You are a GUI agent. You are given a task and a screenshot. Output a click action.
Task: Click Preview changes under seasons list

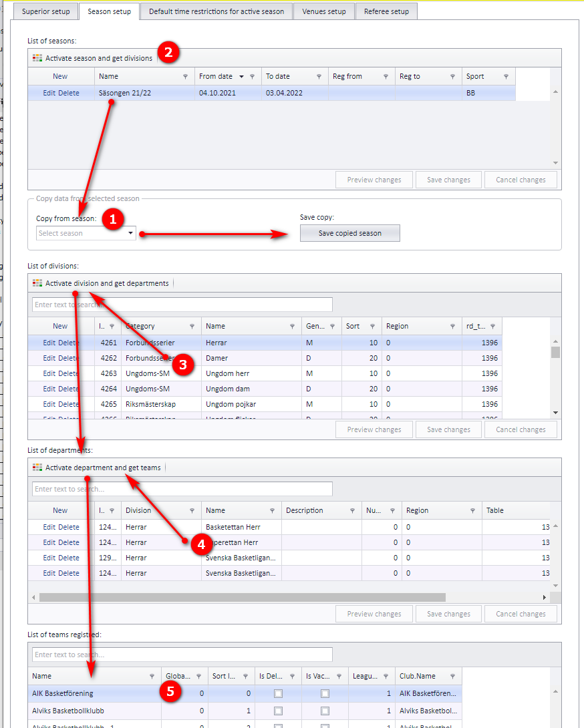tap(374, 180)
